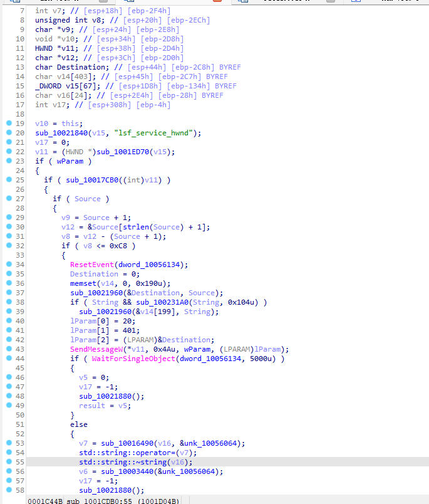Click the SendMessageW call

coord(96,349)
